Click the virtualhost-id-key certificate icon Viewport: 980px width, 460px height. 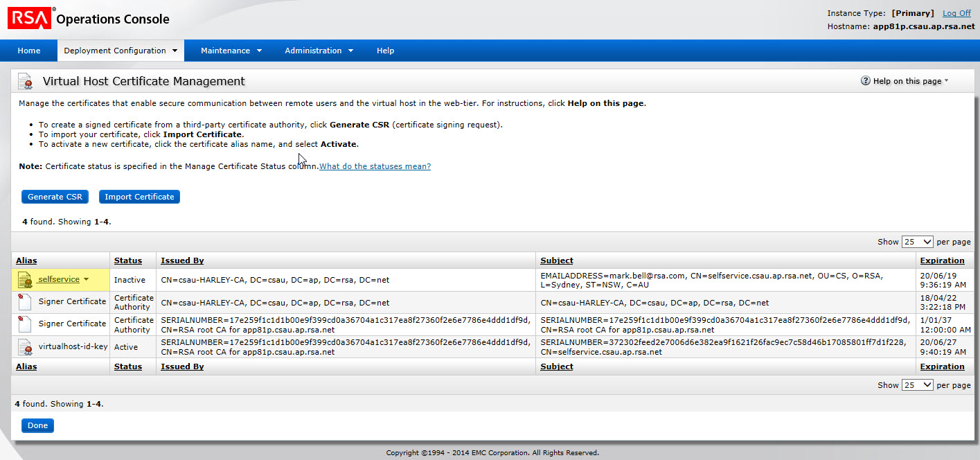pyautogui.click(x=25, y=347)
